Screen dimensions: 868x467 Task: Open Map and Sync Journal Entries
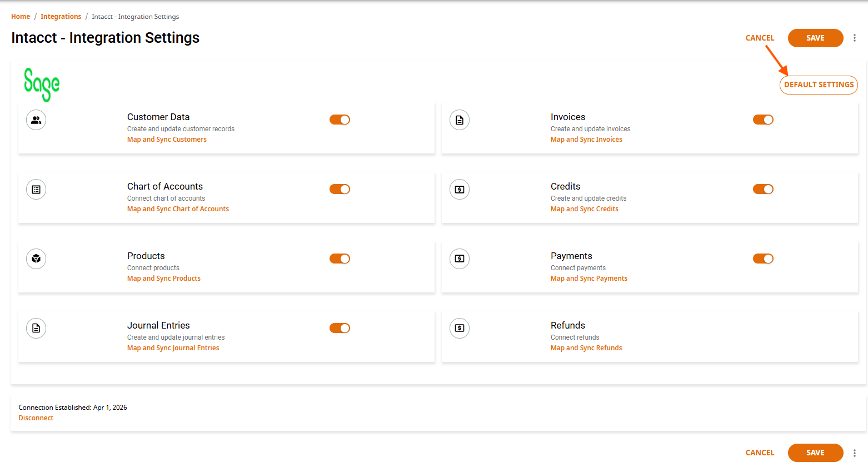pos(173,348)
